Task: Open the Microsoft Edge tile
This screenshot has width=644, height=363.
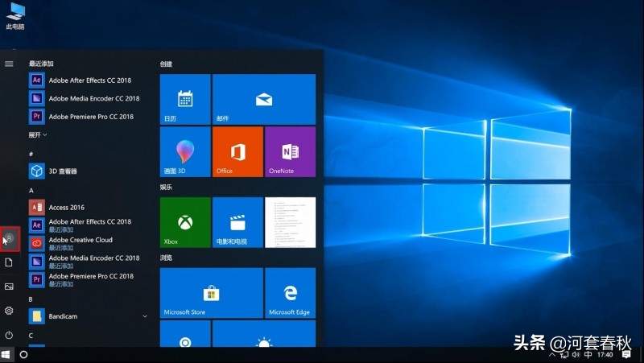Action: click(290, 293)
